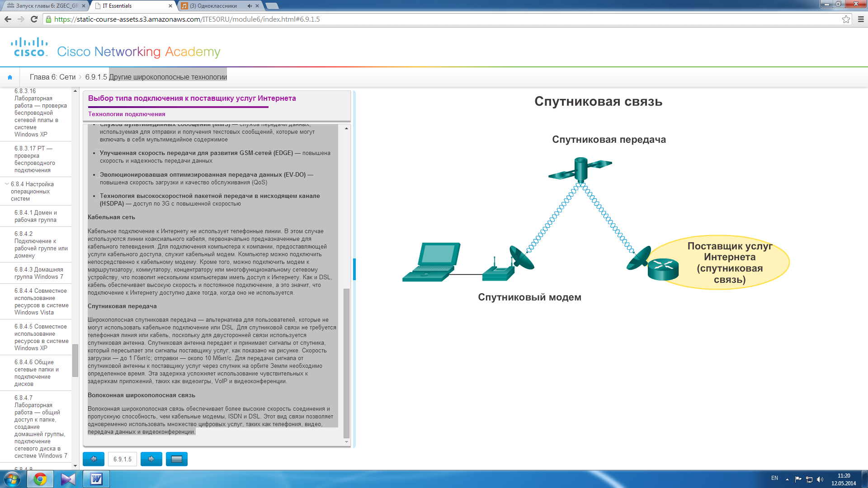868x488 pixels.
Task: Click the 6.9.1.5 page number field
Action: click(x=123, y=459)
